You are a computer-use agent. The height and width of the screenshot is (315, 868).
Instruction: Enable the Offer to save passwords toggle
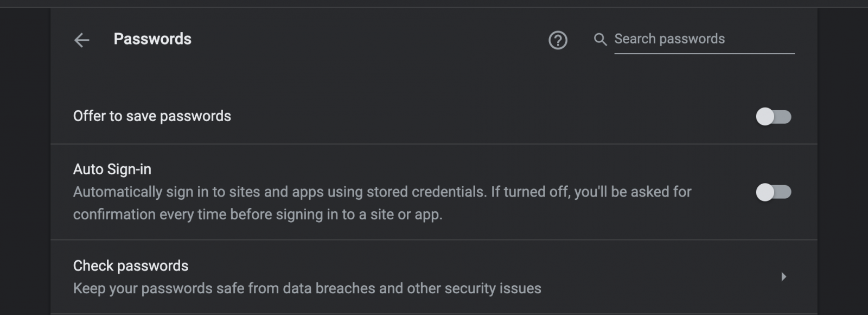774,116
